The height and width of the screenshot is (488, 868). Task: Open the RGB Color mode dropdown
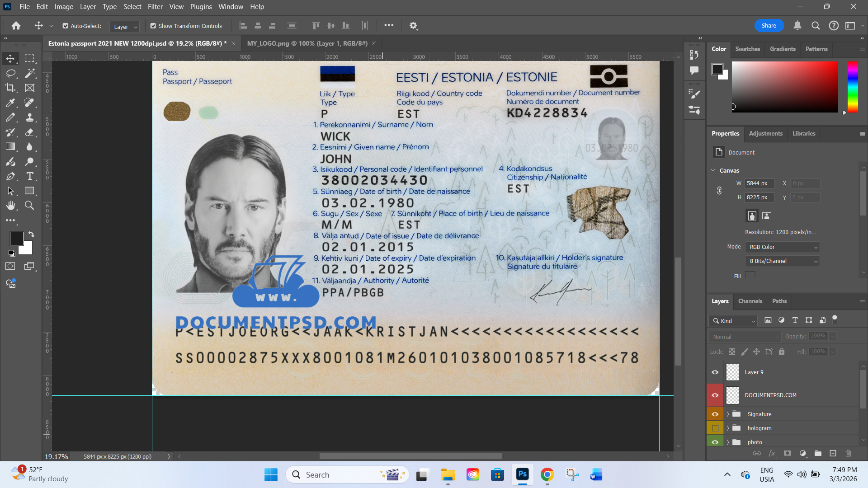tap(783, 247)
